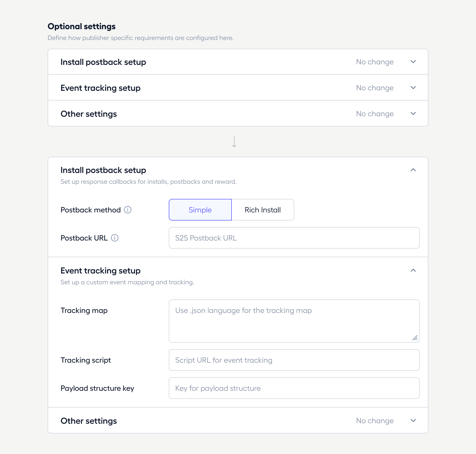
Task: Focus the tracking map JSON textarea
Action: (294, 321)
